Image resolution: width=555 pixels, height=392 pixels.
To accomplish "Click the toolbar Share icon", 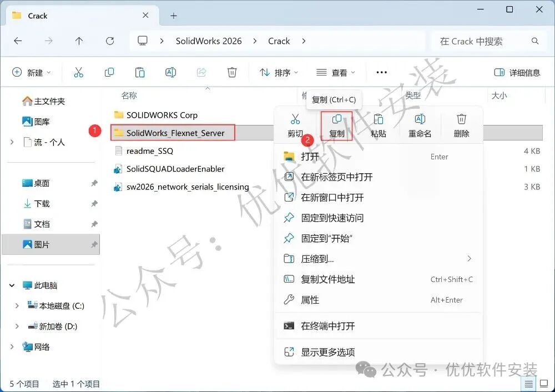I will tap(201, 73).
